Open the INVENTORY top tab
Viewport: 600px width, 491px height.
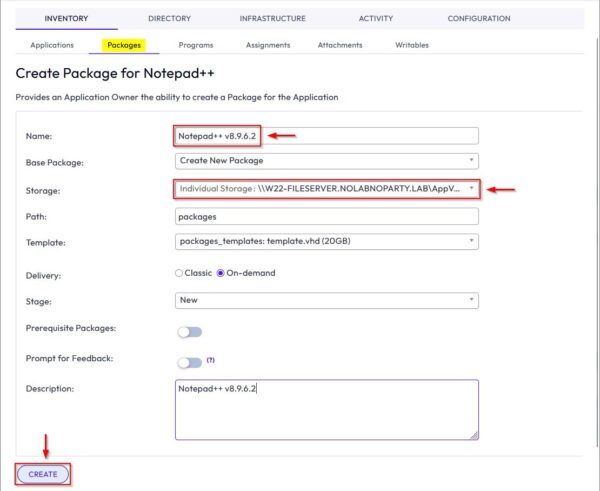(x=66, y=18)
